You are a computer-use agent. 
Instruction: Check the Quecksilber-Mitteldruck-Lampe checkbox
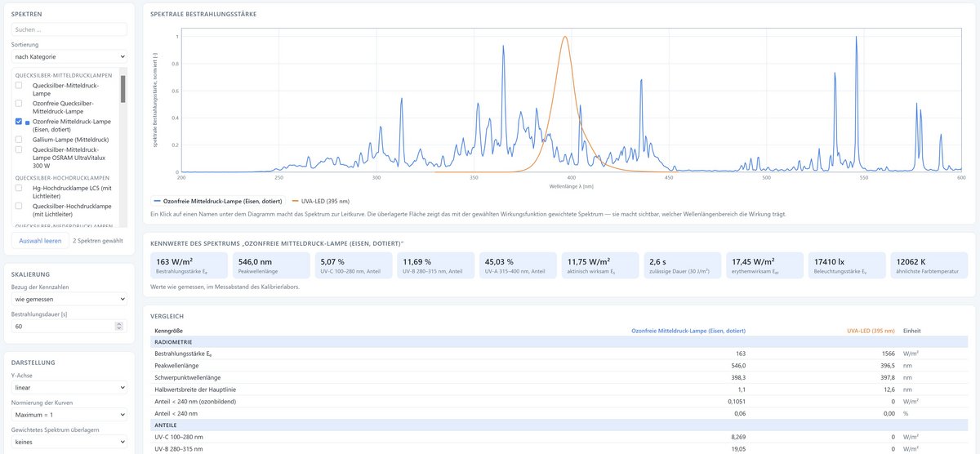[19, 85]
